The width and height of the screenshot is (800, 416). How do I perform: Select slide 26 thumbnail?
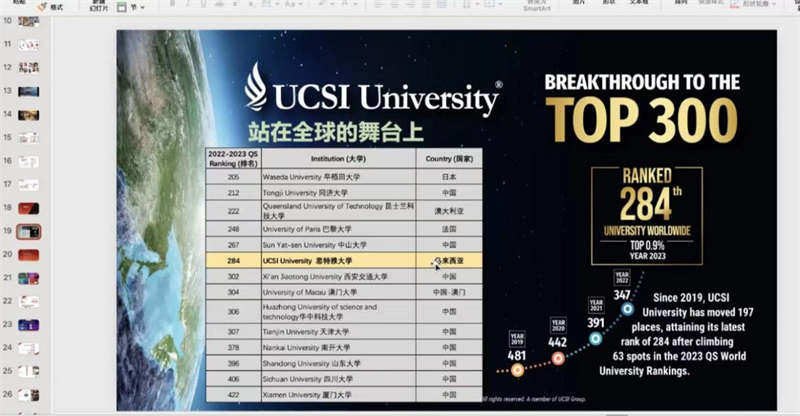(29, 395)
